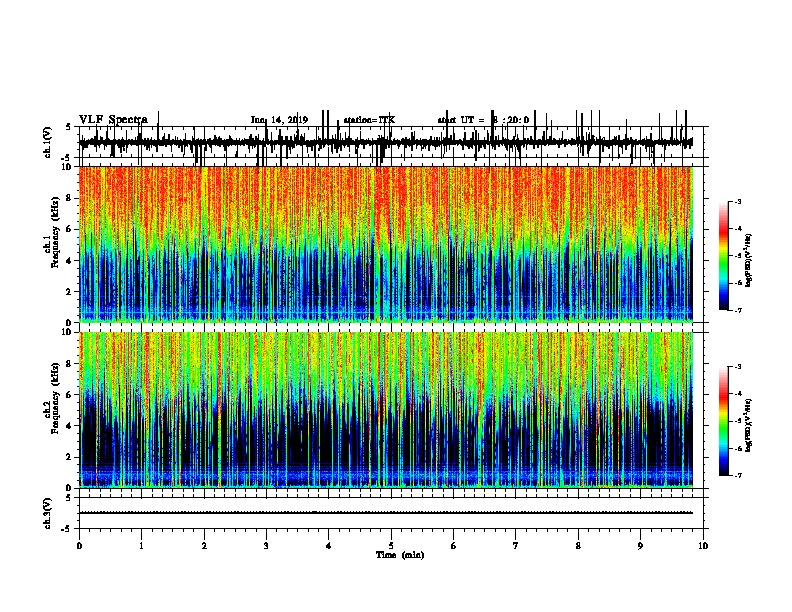Click the ch.2 spectrogram color scale bar
Image resolution: width=792 pixels, height=612 pixels.
[724, 421]
